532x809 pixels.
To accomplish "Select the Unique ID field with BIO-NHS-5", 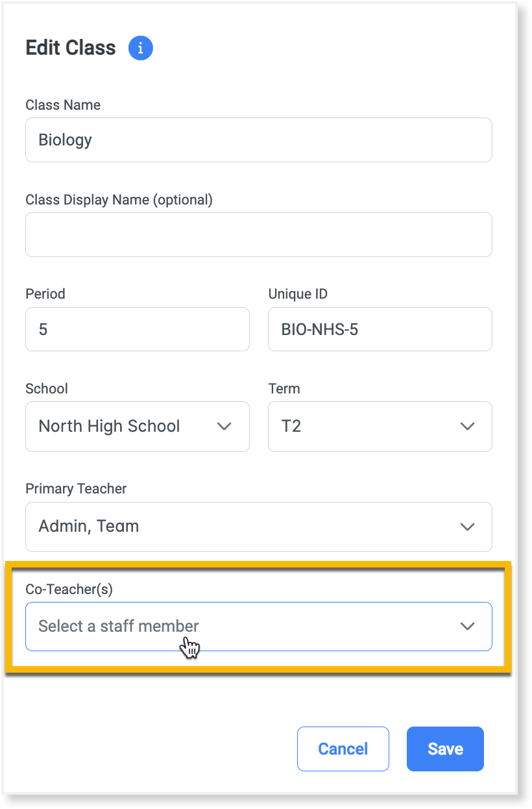I will click(380, 329).
